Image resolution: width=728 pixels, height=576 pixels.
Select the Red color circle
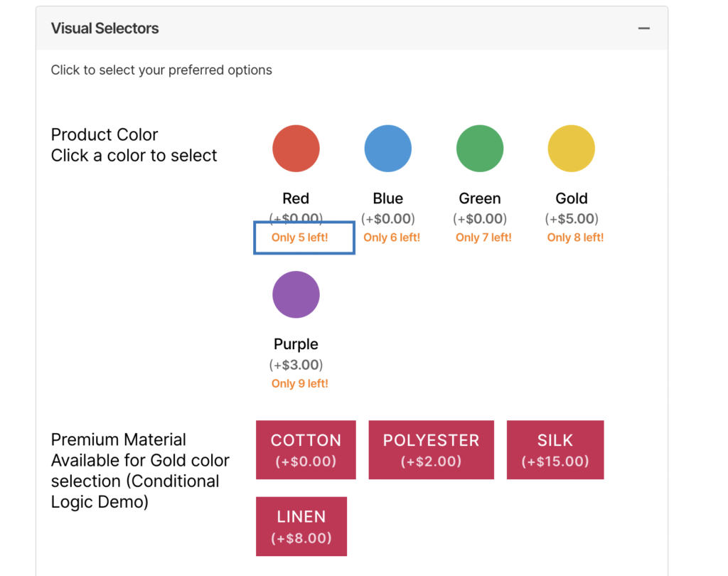296,149
